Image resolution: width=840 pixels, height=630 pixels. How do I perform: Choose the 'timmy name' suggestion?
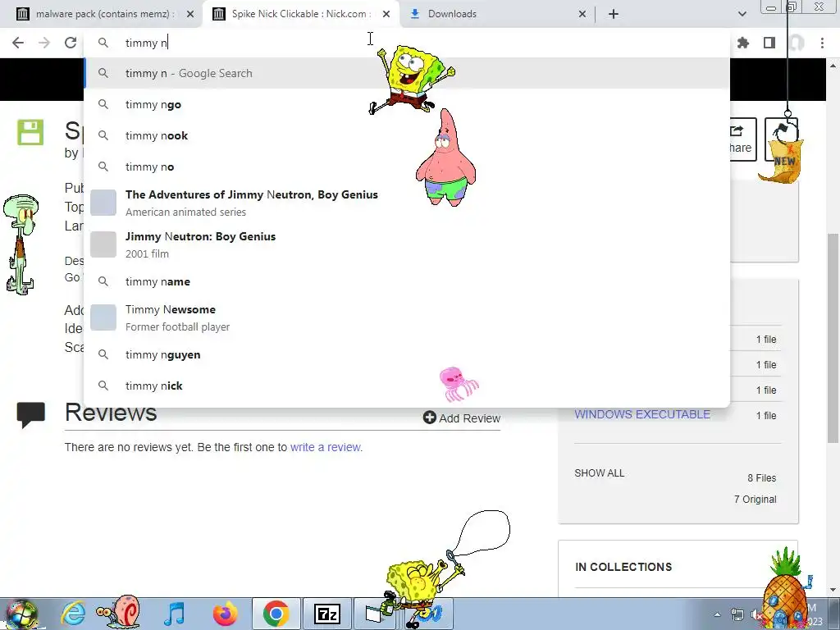407,282
